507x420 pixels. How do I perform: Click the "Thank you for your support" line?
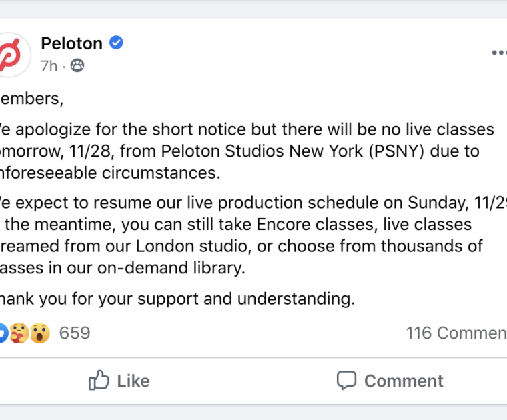[177, 299]
